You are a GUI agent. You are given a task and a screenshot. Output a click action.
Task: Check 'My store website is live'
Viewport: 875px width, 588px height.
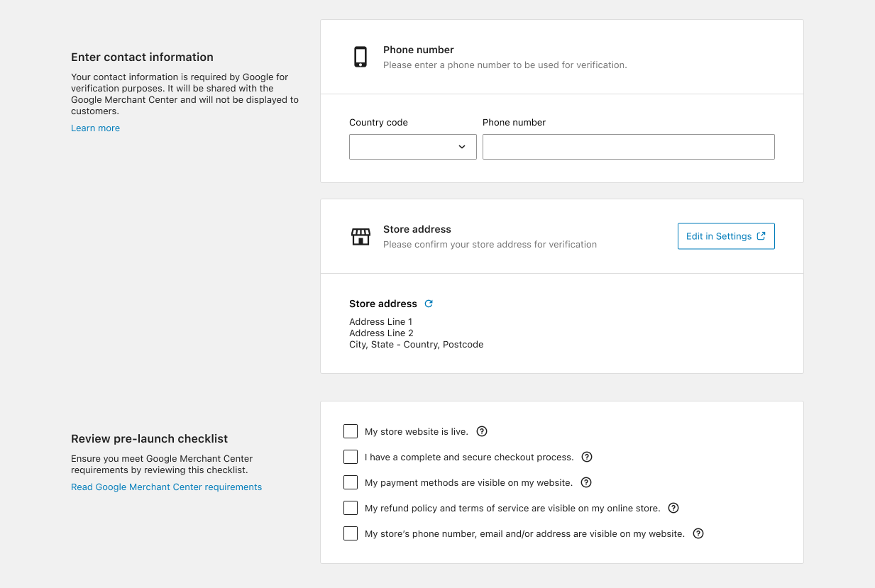351,431
